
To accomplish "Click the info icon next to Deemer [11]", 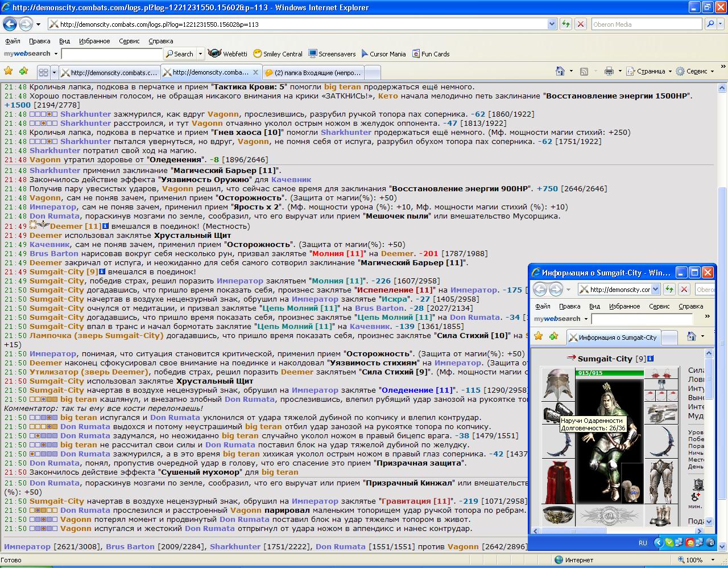I will [105, 226].
